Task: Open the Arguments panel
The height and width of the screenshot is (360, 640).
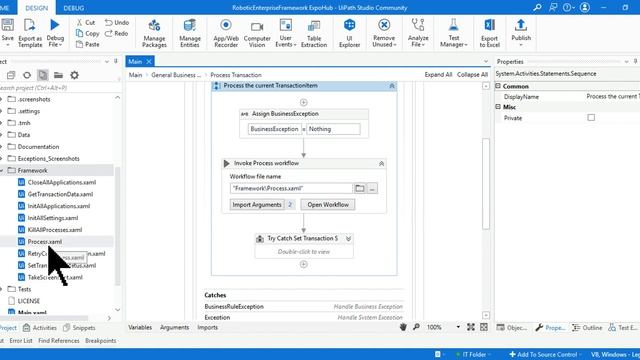Action: pyautogui.click(x=174, y=327)
